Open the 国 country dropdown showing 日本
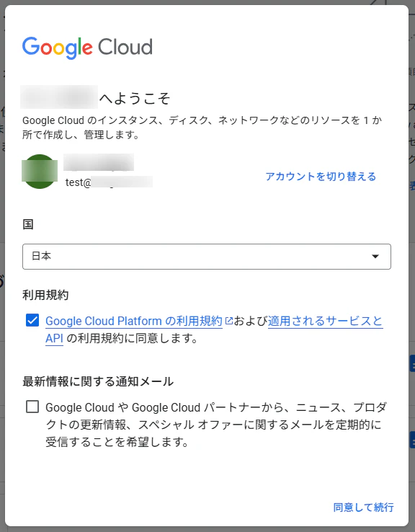Viewport: 415px width, 532px height. pos(207,257)
